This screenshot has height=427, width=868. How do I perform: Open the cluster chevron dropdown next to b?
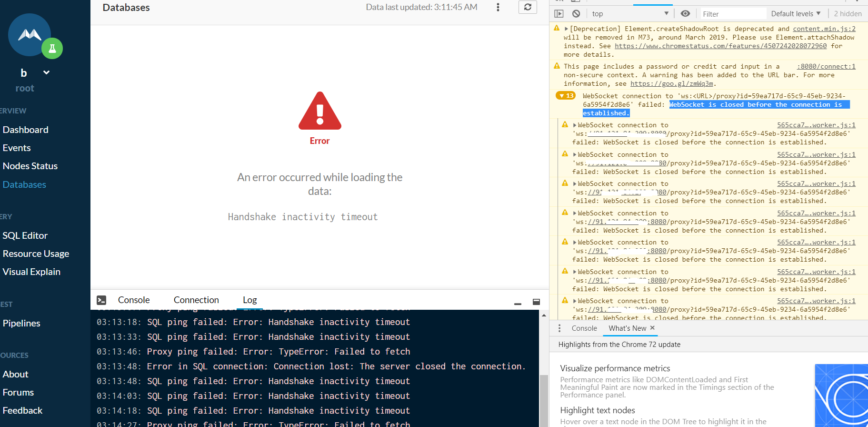(46, 72)
